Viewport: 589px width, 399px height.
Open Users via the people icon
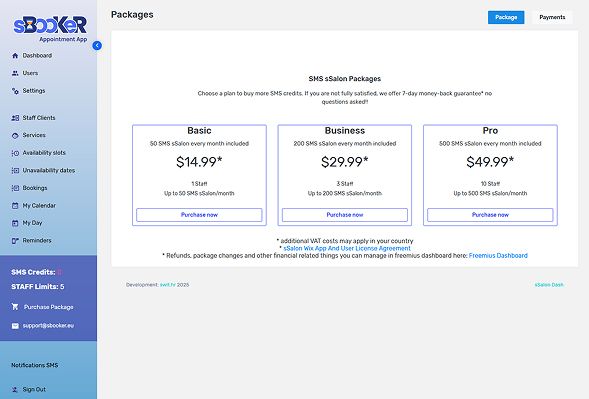(15, 73)
